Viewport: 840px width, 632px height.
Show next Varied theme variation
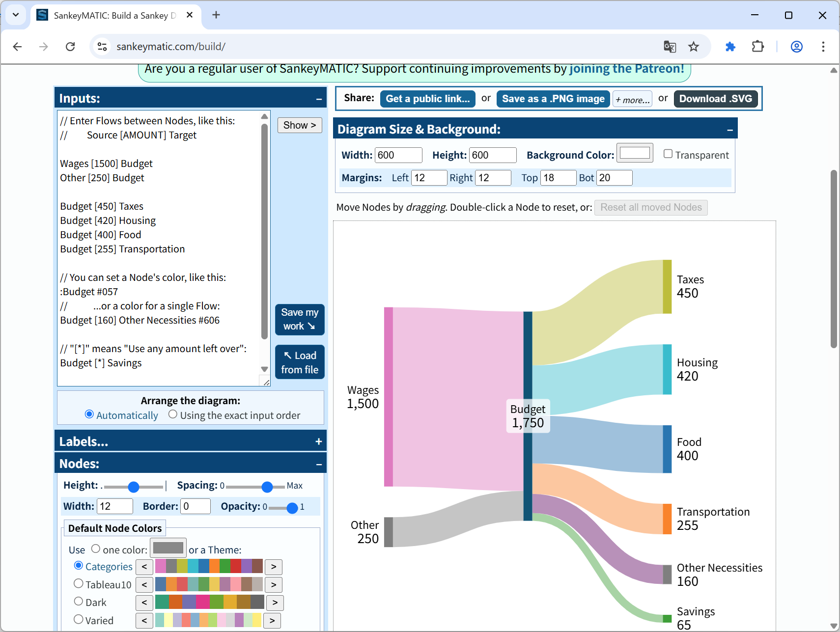(x=272, y=621)
